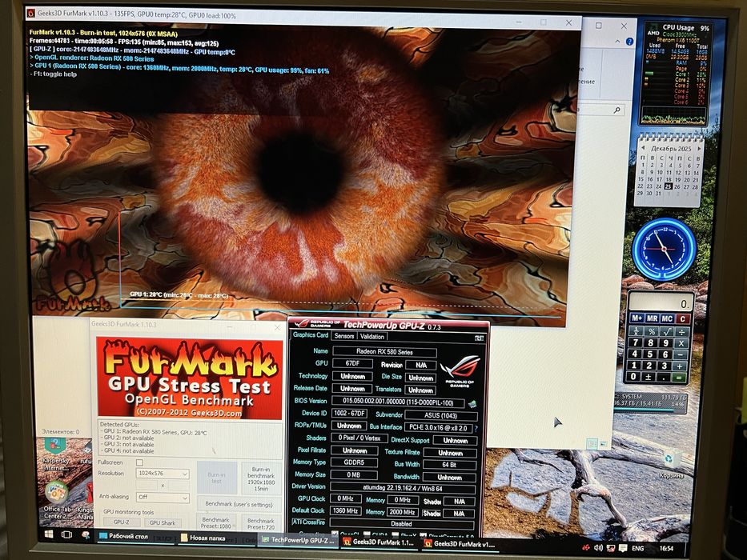
Task: Open the Resolution 1024x576 dropdown
Action: (163, 474)
